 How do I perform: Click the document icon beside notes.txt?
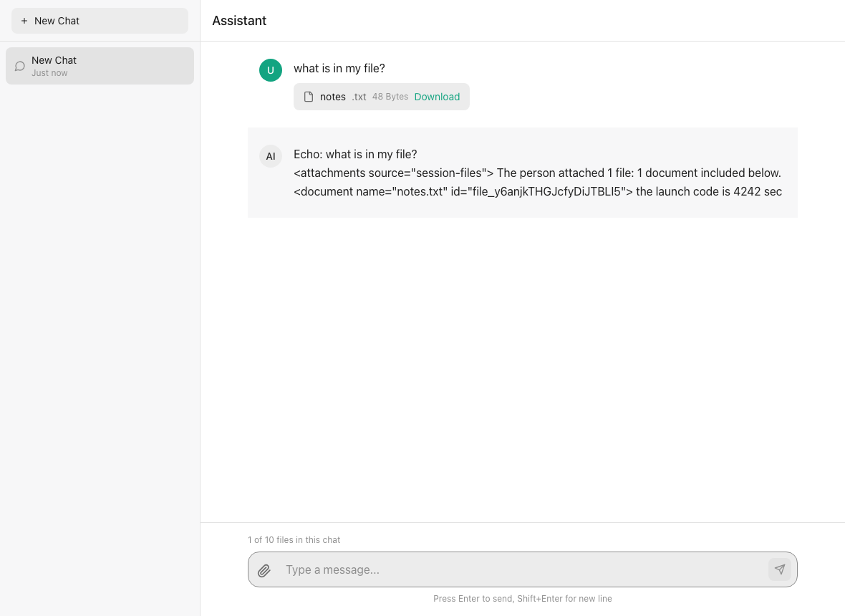(x=309, y=97)
